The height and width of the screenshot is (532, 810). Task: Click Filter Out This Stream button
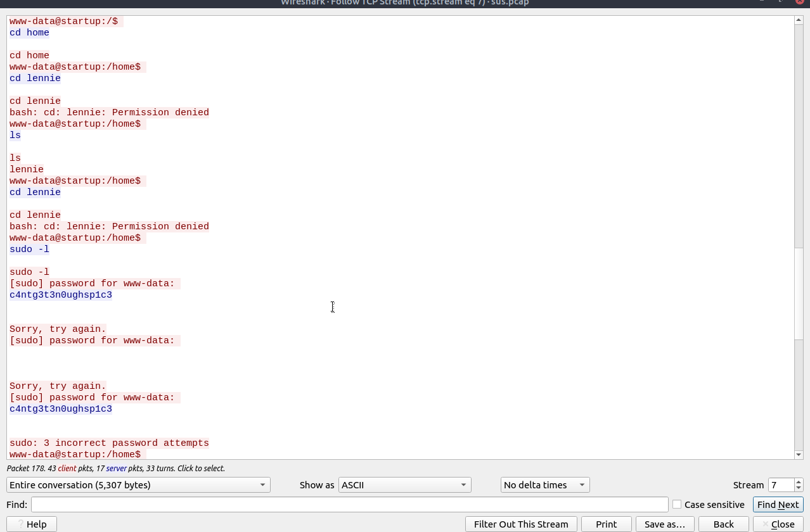(x=521, y=524)
